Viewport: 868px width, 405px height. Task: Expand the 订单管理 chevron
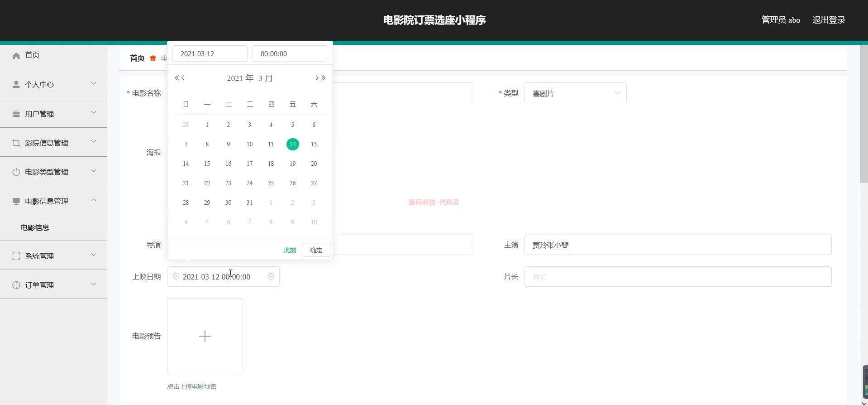tap(94, 284)
